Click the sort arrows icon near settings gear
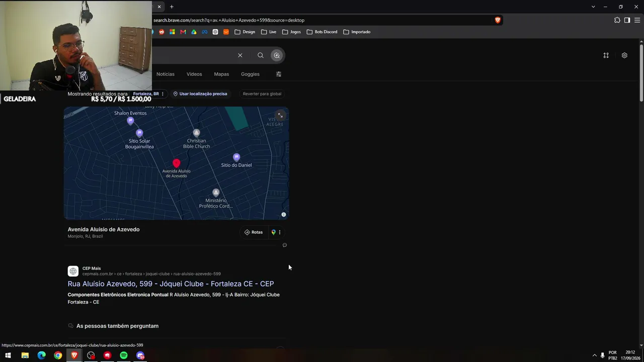The width and height of the screenshot is (644, 362). point(606,55)
